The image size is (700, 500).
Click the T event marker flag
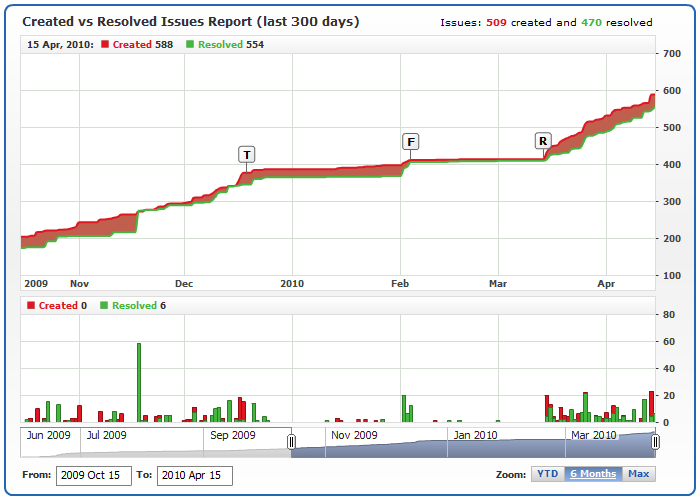tap(247, 154)
